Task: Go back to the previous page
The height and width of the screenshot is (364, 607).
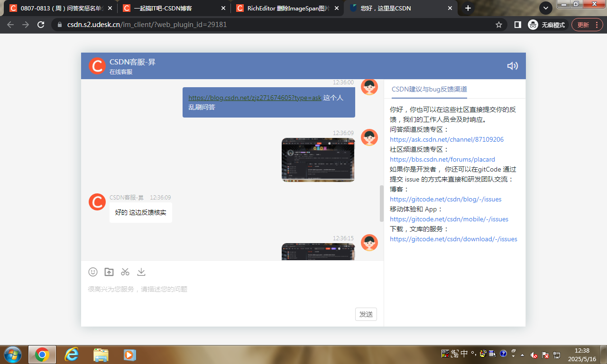Action: point(10,25)
